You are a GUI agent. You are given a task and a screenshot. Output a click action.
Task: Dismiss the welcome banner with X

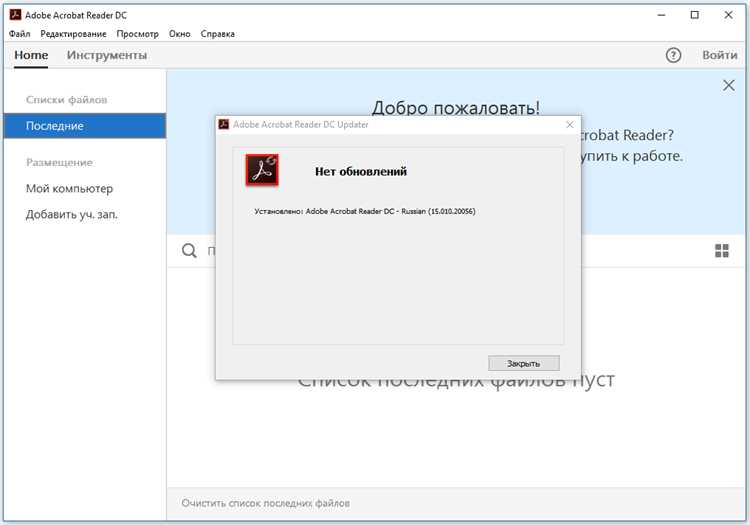[728, 86]
